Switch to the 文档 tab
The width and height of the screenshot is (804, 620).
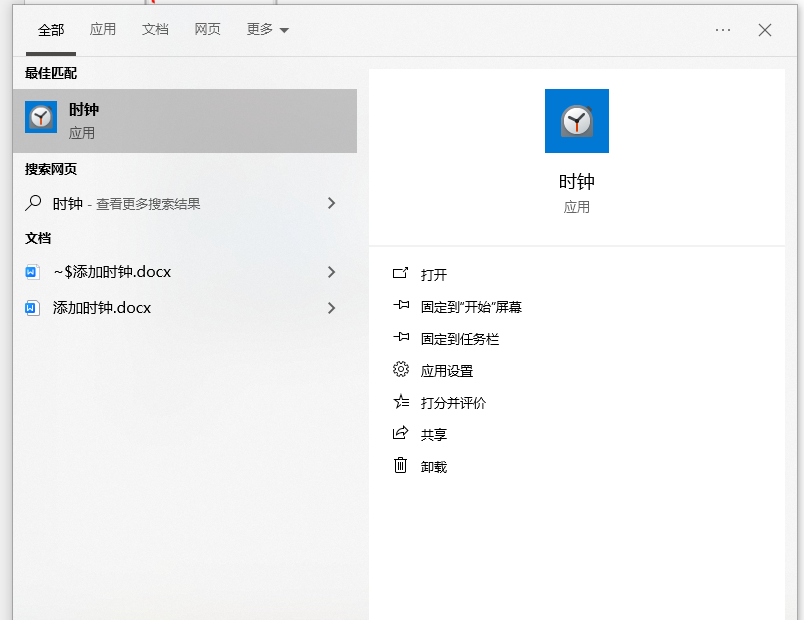[155, 29]
